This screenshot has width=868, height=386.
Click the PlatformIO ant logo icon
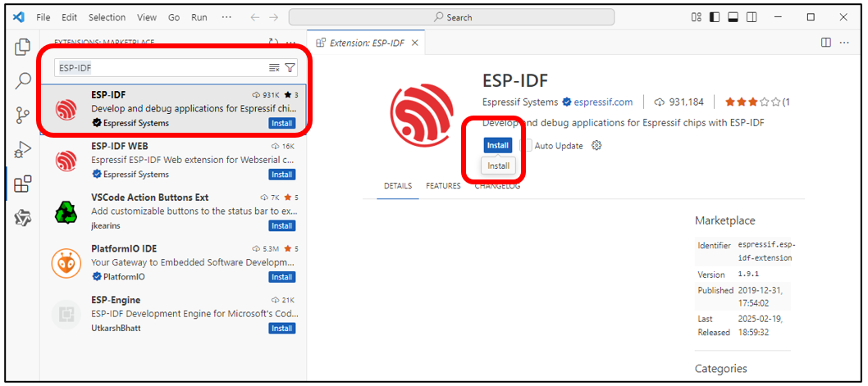[x=66, y=263]
